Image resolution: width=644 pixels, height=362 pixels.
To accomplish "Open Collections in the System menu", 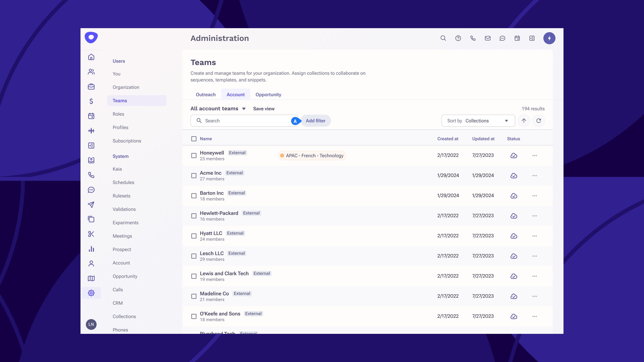I will point(124,317).
